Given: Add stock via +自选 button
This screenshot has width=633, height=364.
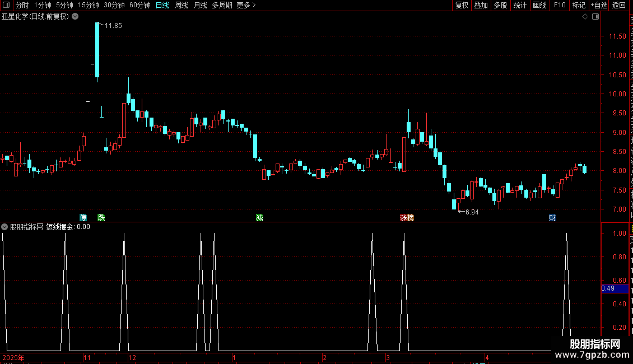Looking at the screenshot, I should coord(599,5).
